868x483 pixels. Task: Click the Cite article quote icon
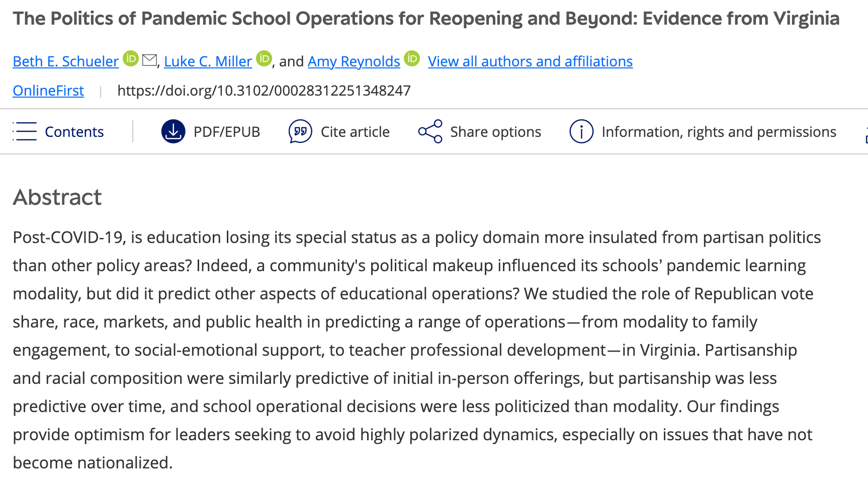coord(300,131)
